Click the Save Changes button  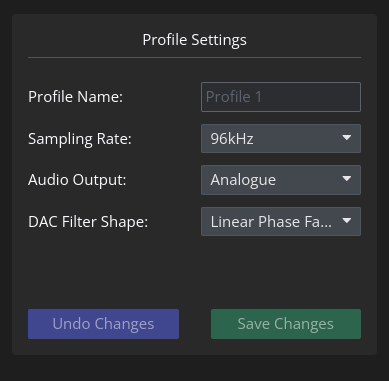point(286,324)
